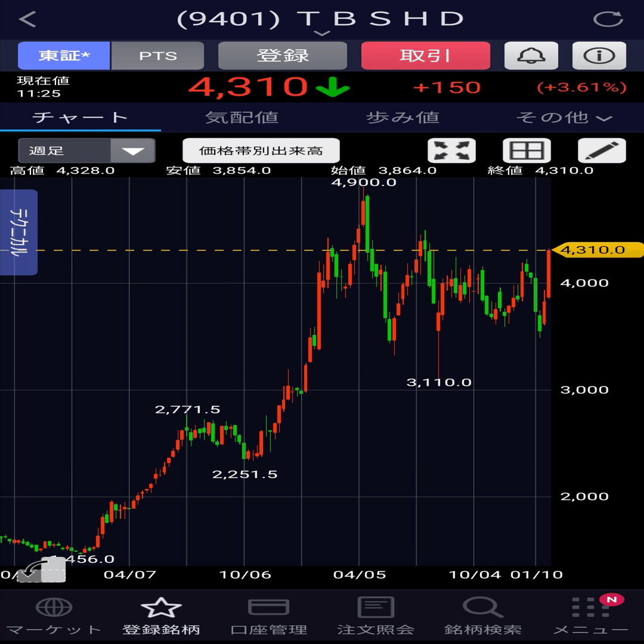Open 登録銘柄 watchlist star
Image resolution: width=644 pixels, height=644 pixels.
pyautogui.click(x=161, y=616)
